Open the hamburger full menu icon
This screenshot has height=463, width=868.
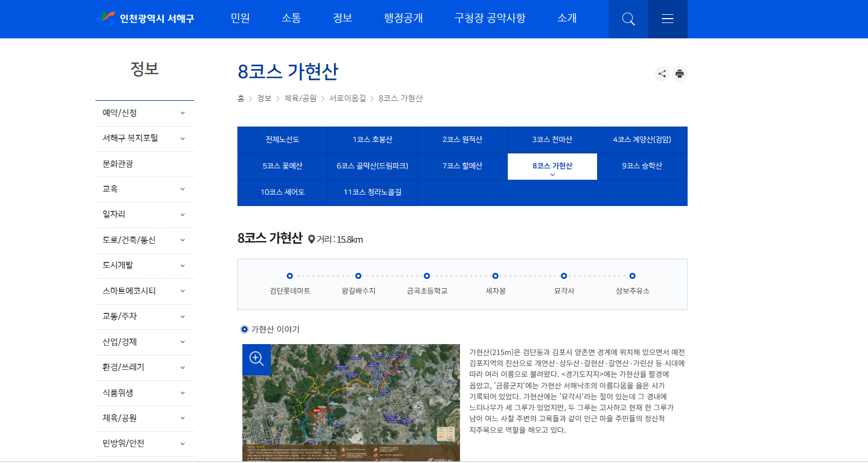click(667, 19)
